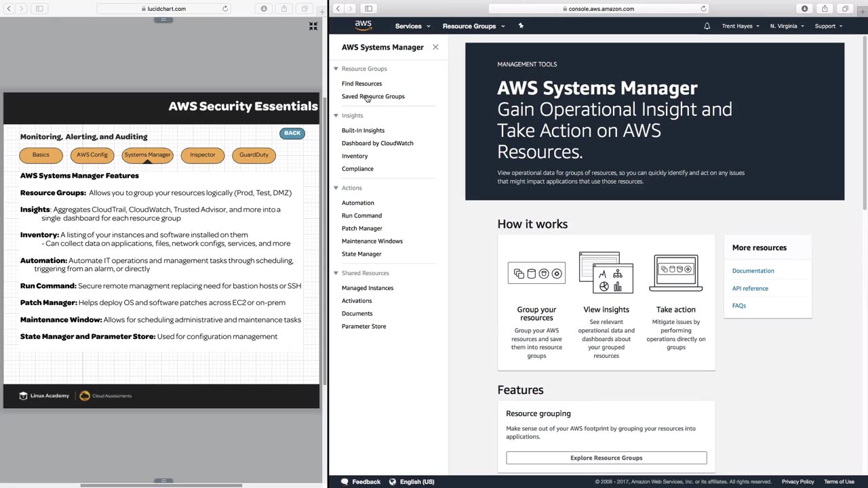The image size is (868, 488).
Task: Go forward in the Lucidchart browser window
Action: pos(21,8)
